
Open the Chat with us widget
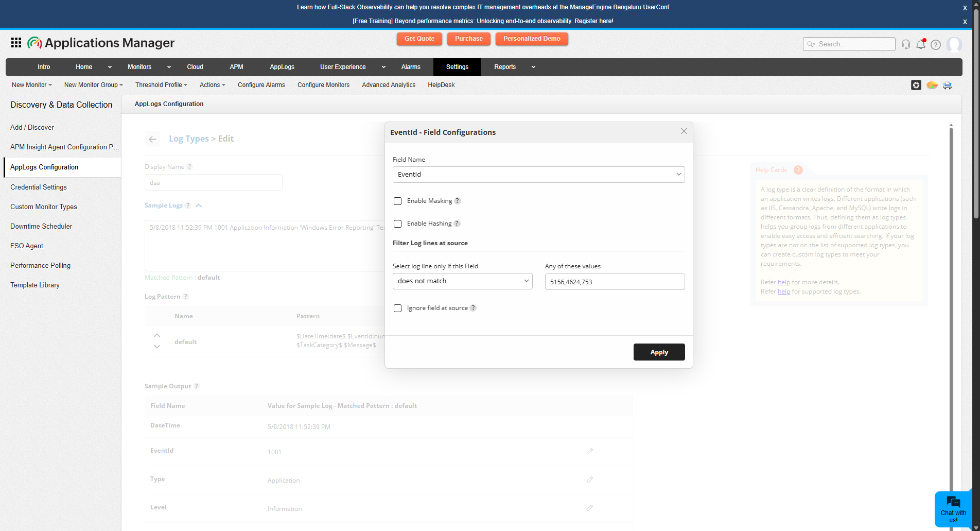coord(953,509)
